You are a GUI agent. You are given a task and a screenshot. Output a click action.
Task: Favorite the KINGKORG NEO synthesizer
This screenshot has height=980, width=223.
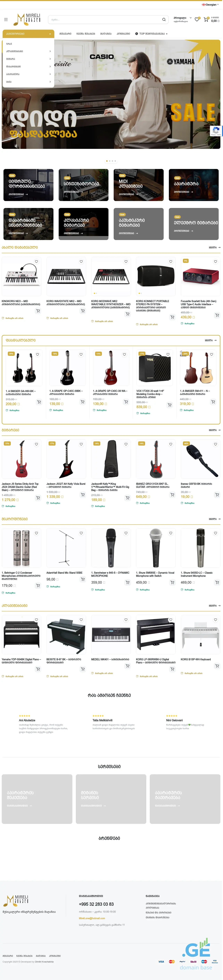[x=37, y=261]
